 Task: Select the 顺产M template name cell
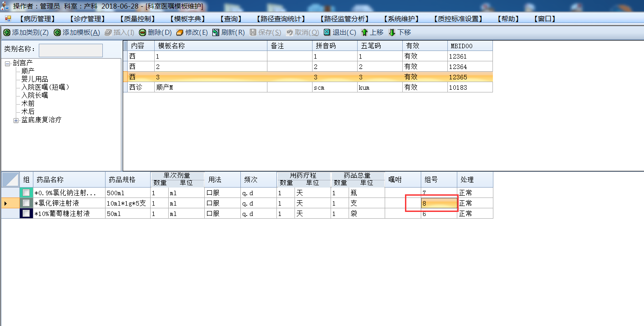coord(211,87)
